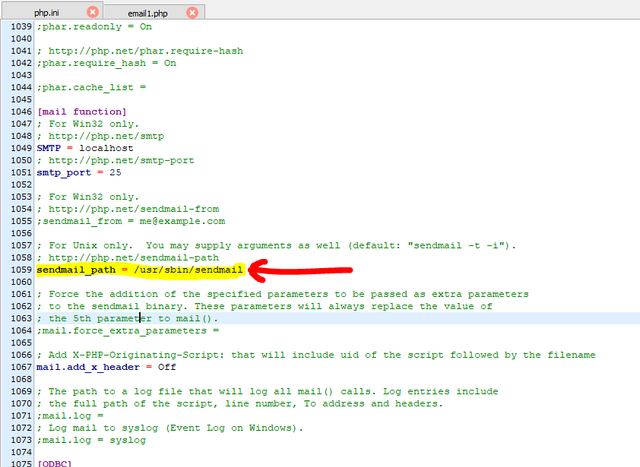Viewport: 640px width, 467px height.
Task: Click the http://php.net/smtp comment
Action: tap(100, 136)
